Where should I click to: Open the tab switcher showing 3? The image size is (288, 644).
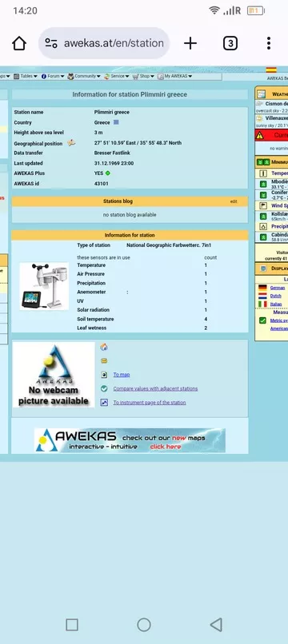coord(230,43)
